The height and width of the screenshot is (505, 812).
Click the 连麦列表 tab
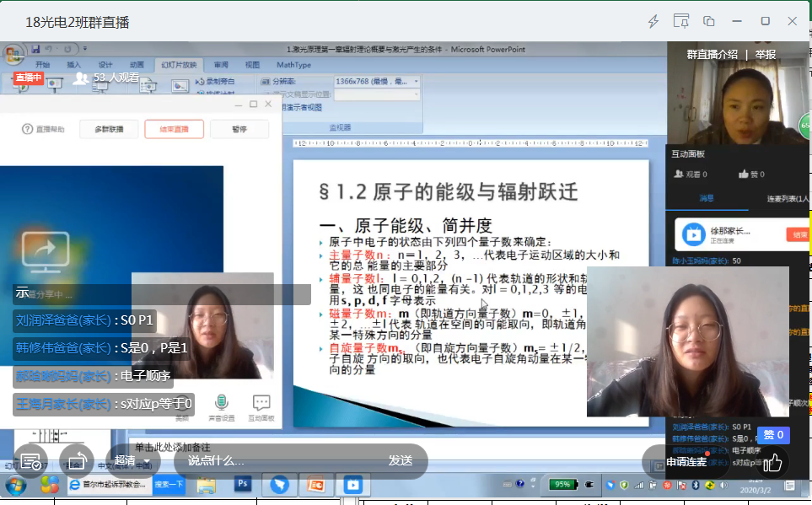(x=788, y=199)
